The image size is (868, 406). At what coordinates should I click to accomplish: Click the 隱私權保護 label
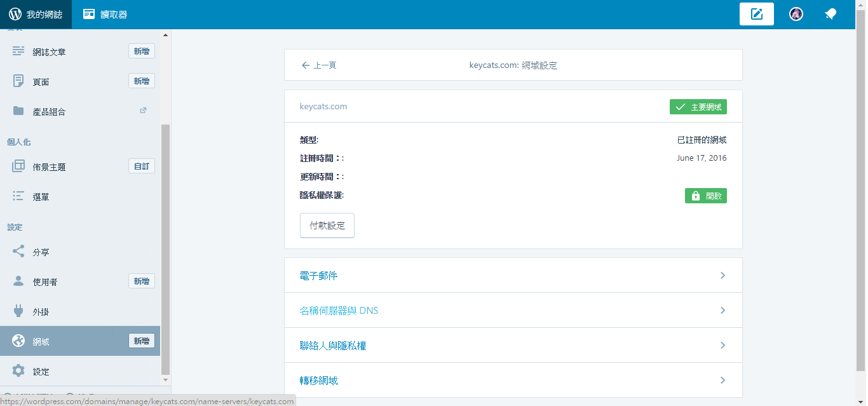tap(322, 195)
